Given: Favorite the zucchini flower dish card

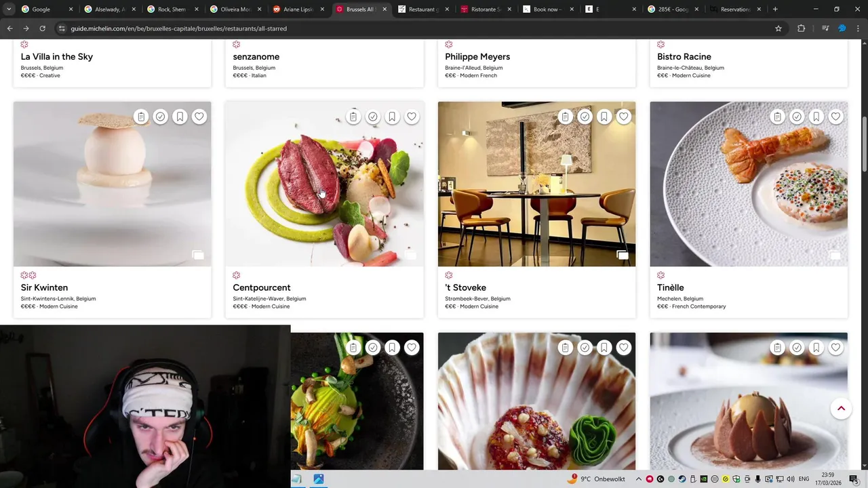Looking at the screenshot, I should [411, 348].
